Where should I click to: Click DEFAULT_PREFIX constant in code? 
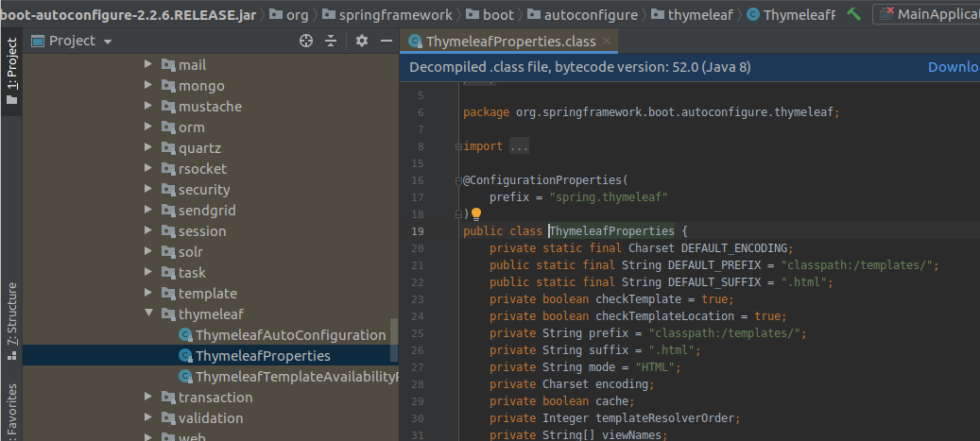[714, 264]
